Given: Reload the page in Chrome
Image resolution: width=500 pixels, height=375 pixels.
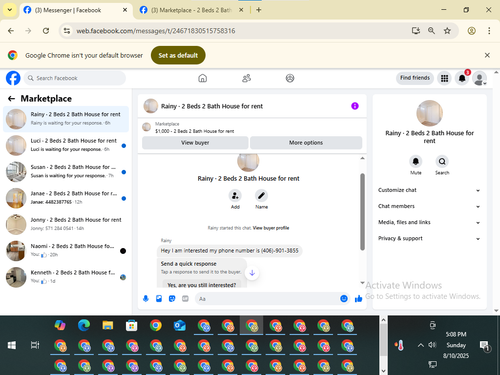Looking at the screenshot, I should pyautogui.click(x=46, y=31).
